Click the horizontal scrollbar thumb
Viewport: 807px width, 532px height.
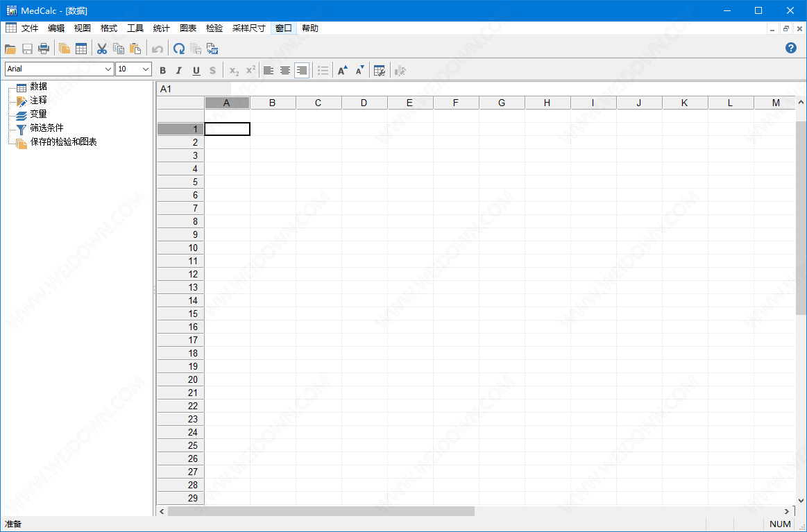click(x=321, y=511)
